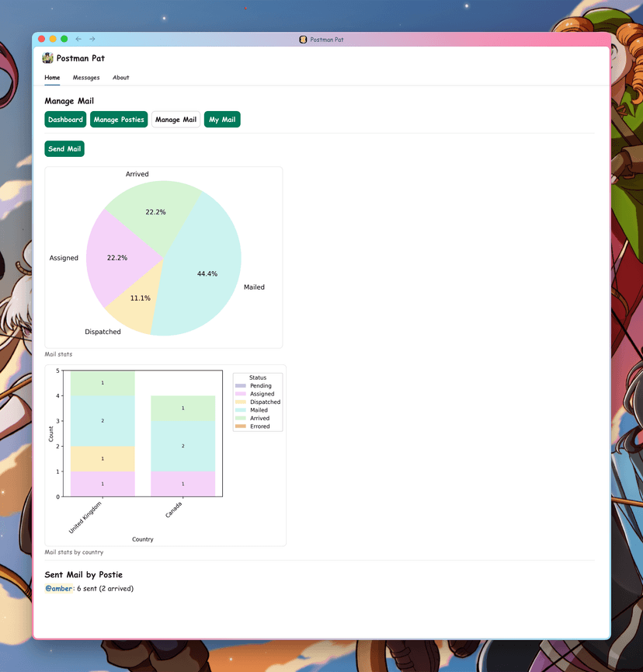Click the Errored color swatch in legend
643x672 pixels.
tap(240, 427)
